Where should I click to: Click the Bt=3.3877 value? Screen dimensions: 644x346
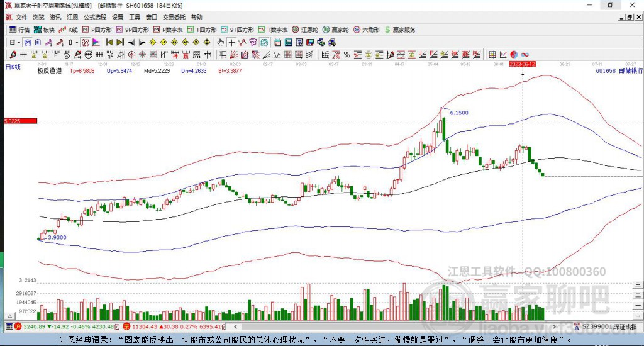pyautogui.click(x=230, y=70)
